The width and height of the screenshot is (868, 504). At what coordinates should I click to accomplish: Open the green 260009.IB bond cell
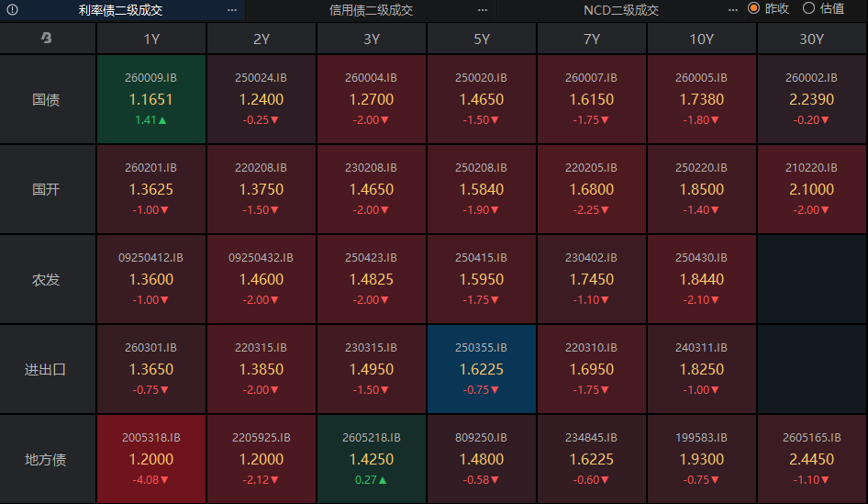(x=151, y=99)
